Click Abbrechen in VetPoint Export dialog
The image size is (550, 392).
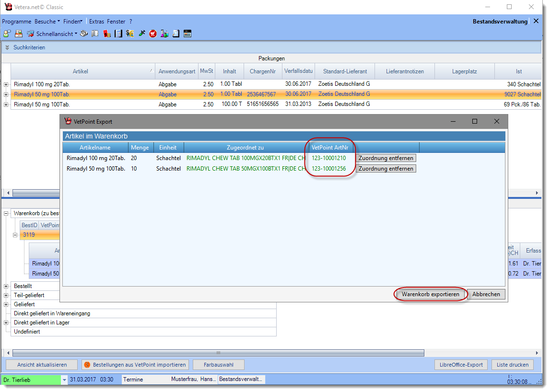pyautogui.click(x=486, y=294)
